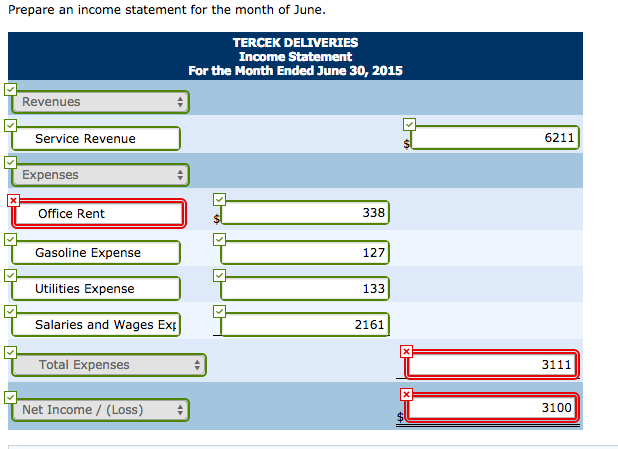Click the green checkmark beside Salaries and Wages

[x=11, y=311]
